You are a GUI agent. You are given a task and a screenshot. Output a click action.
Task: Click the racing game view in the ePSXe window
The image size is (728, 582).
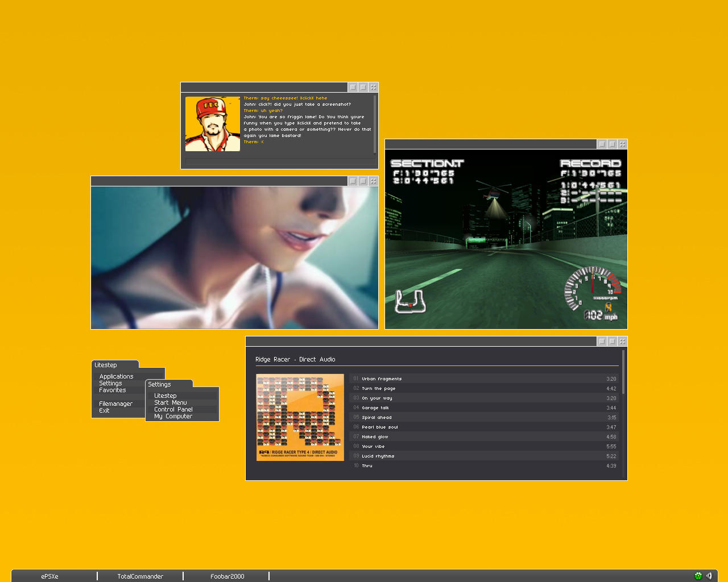click(x=506, y=239)
